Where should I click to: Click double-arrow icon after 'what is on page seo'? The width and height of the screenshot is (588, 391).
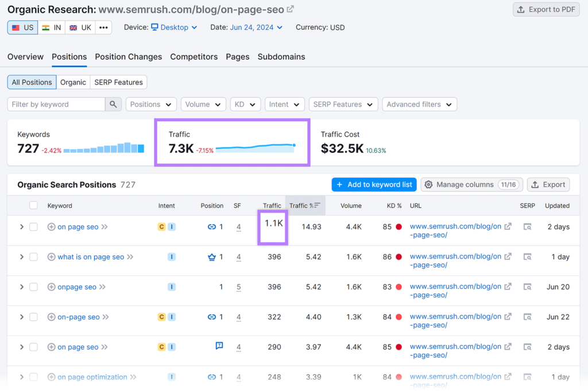click(x=130, y=257)
